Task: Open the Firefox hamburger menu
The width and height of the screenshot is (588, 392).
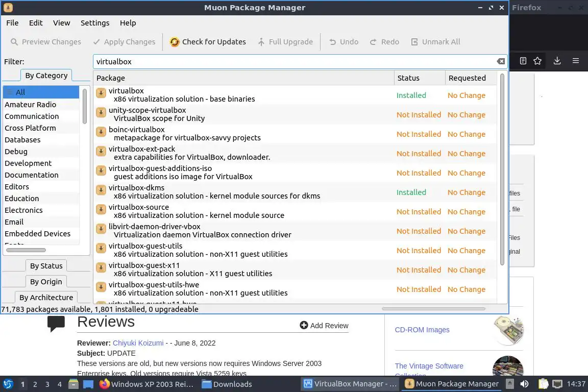Action: (576, 61)
